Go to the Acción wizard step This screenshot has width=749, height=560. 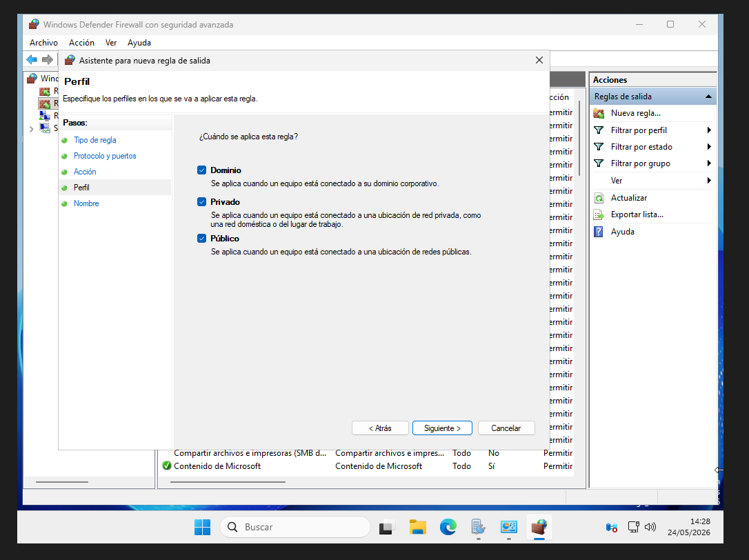pos(85,172)
